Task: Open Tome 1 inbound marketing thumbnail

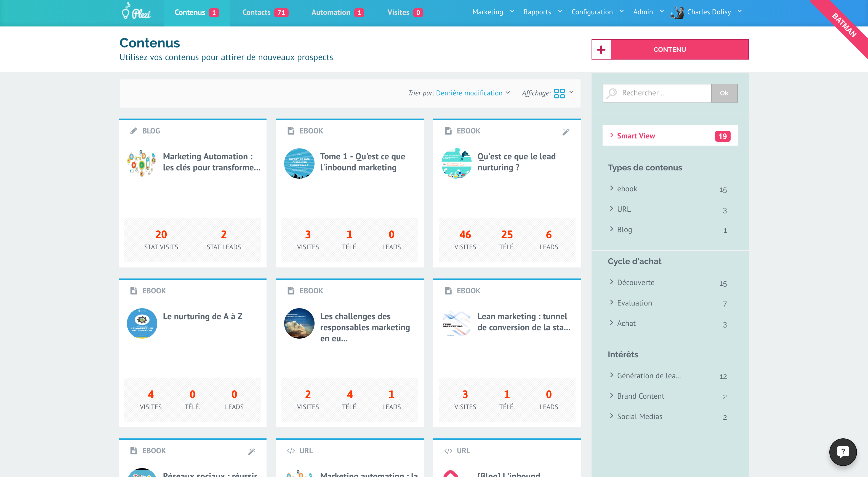Action: (x=299, y=164)
